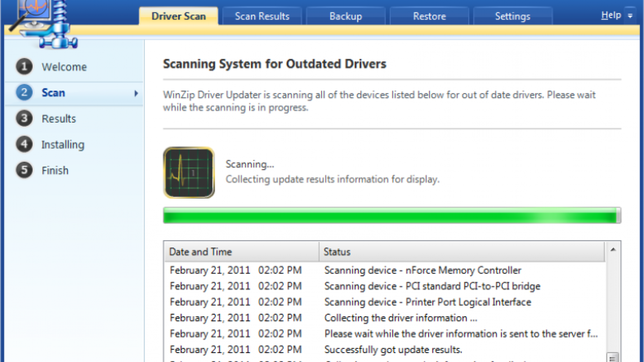Open the Settings tab
Viewport: 644px width, 362px height.
pyautogui.click(x=513, y=16)
